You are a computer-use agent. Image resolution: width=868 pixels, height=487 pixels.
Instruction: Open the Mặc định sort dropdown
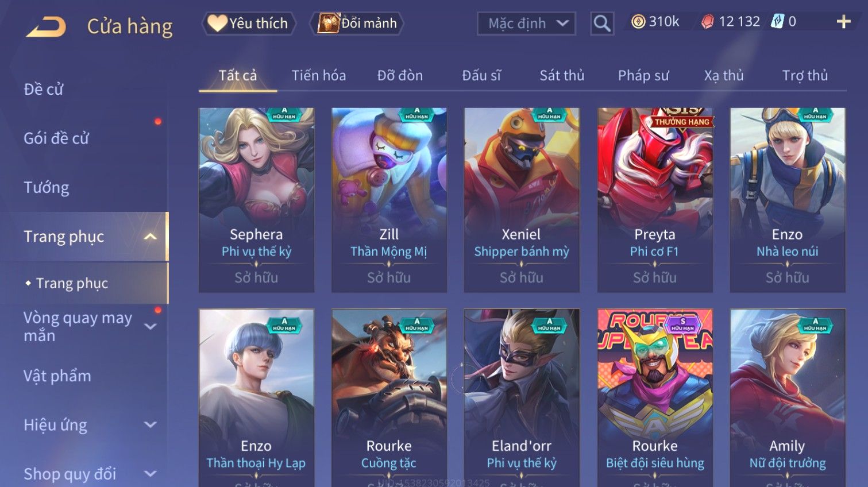click(526, 24)
